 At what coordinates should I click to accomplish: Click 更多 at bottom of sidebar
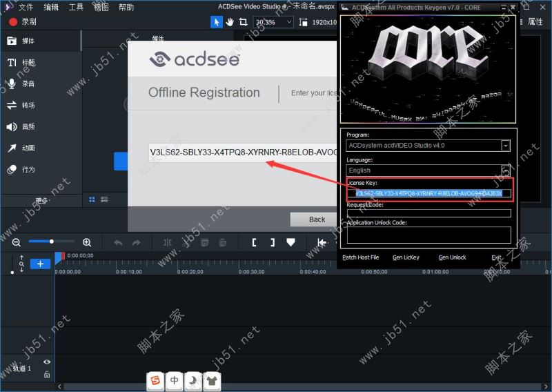point(41,201)
